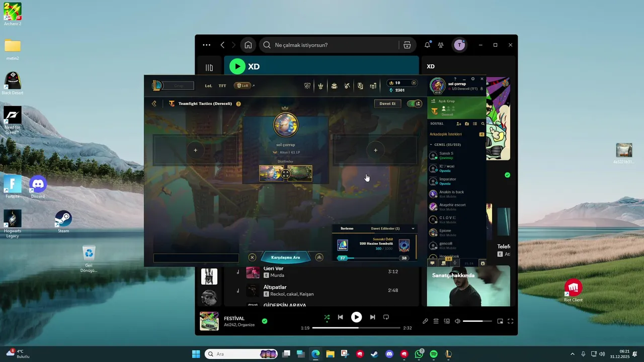Open LoR tab in League client
Viewport: 644px width, 362px height.
click(x=243, y=86)
